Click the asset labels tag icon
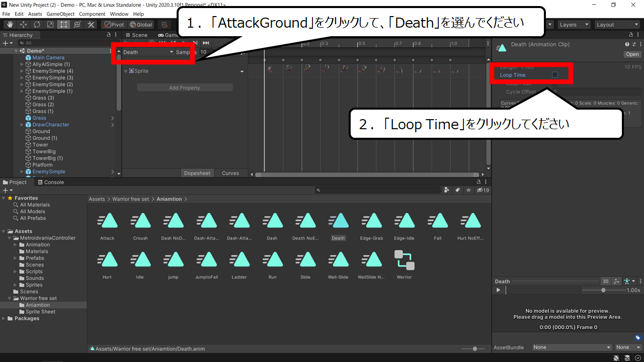 click(637, 338)
